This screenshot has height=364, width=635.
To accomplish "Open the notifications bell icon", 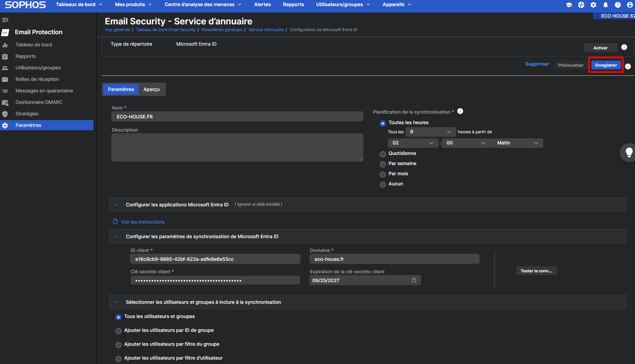I will tap(606, 5).
